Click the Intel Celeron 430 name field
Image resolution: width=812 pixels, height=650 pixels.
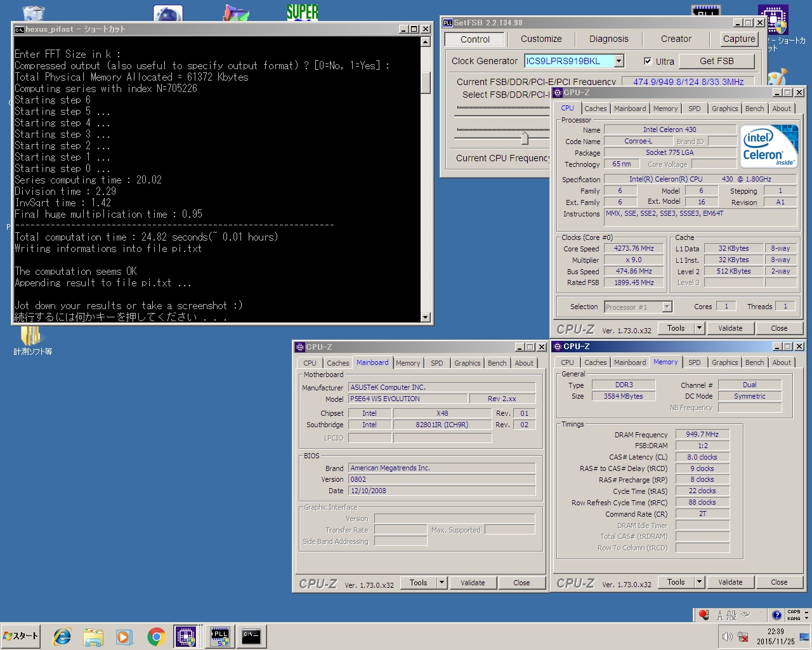(670, 129)
